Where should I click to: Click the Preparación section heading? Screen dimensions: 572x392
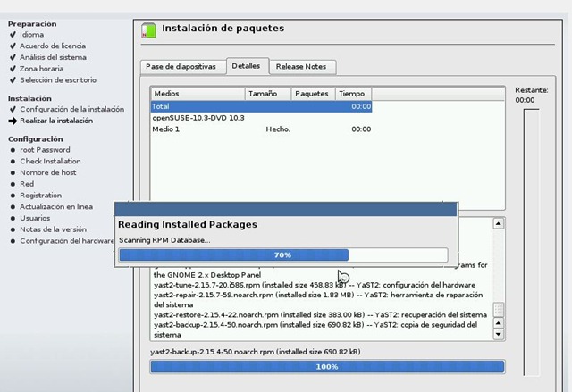tap(32, 24)
